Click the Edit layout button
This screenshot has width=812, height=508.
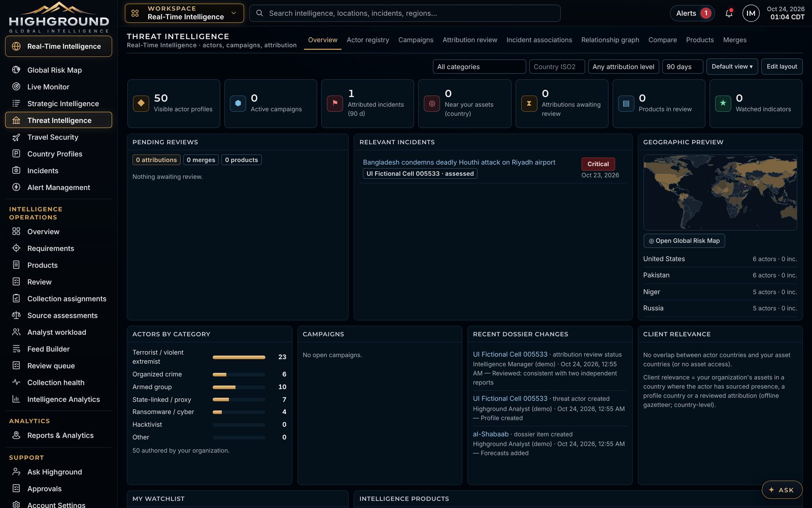tap(782, 67)
